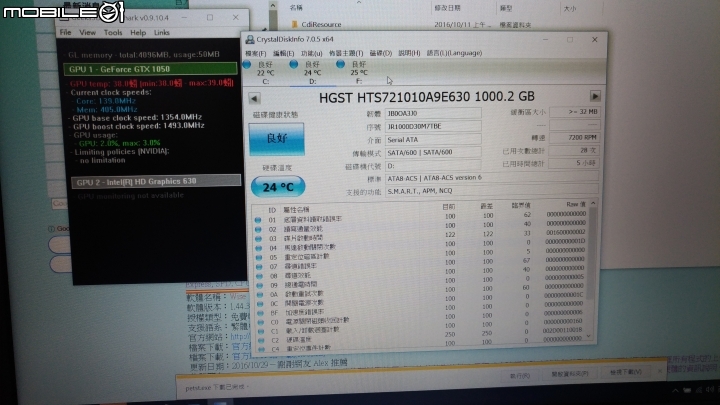Open Tools menu in GPU Shark window
This screenshot has height=405, width=720.
pos(113,33)
